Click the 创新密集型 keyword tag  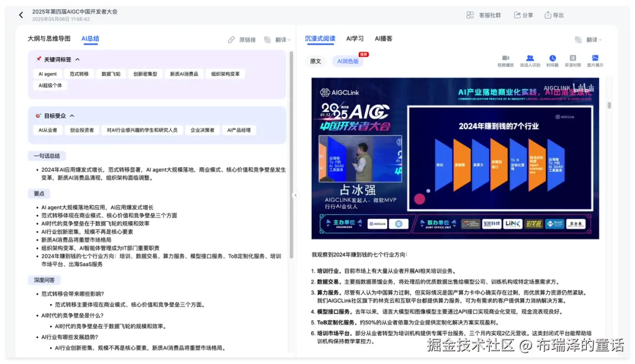tap(145, 74)
